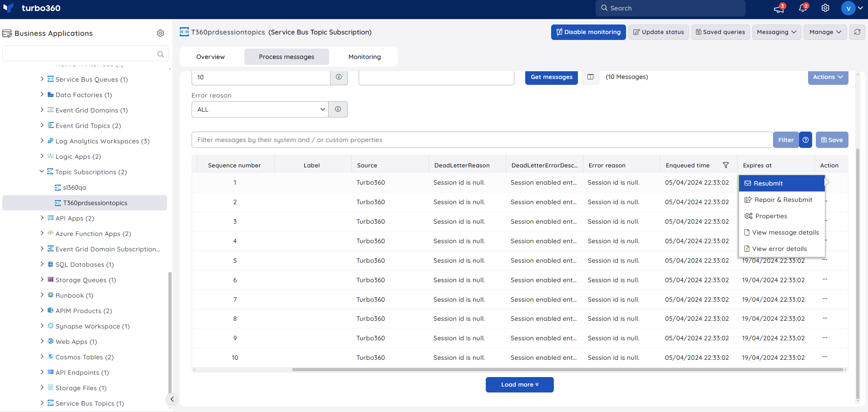Click the sidebar search magnifier icon
The image size is (868, 412).
[x=160, y=54]
